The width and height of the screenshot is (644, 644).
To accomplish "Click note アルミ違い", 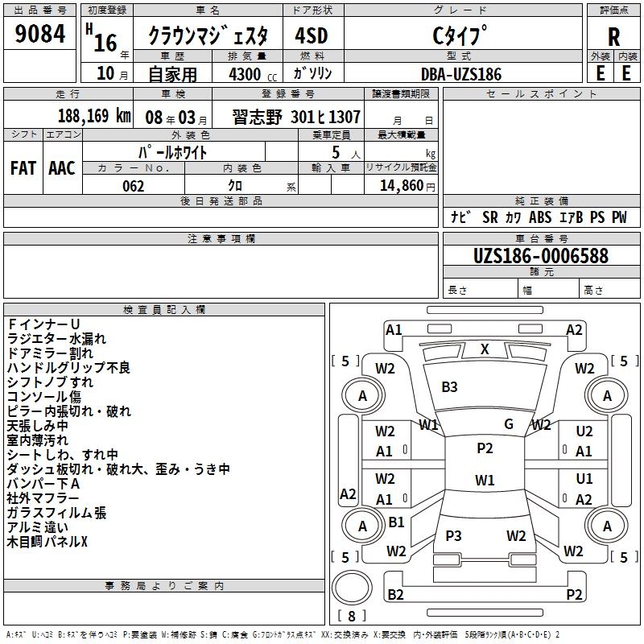I will point(37,527).
